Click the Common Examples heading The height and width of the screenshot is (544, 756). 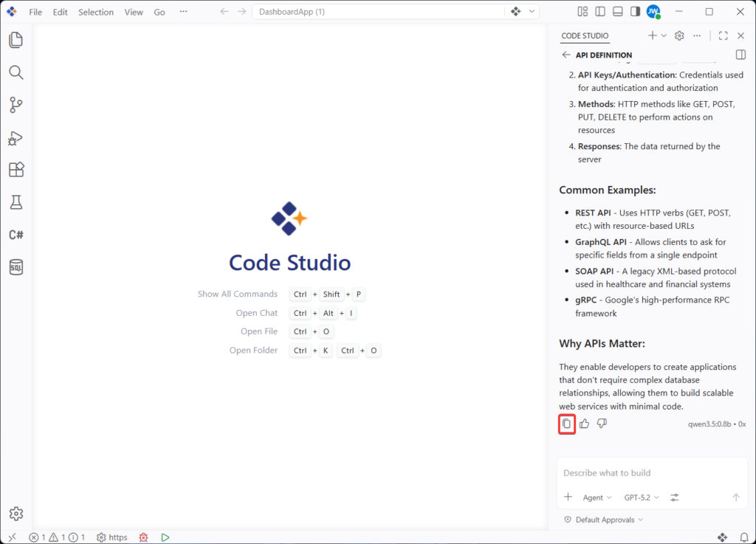point(608,190)
